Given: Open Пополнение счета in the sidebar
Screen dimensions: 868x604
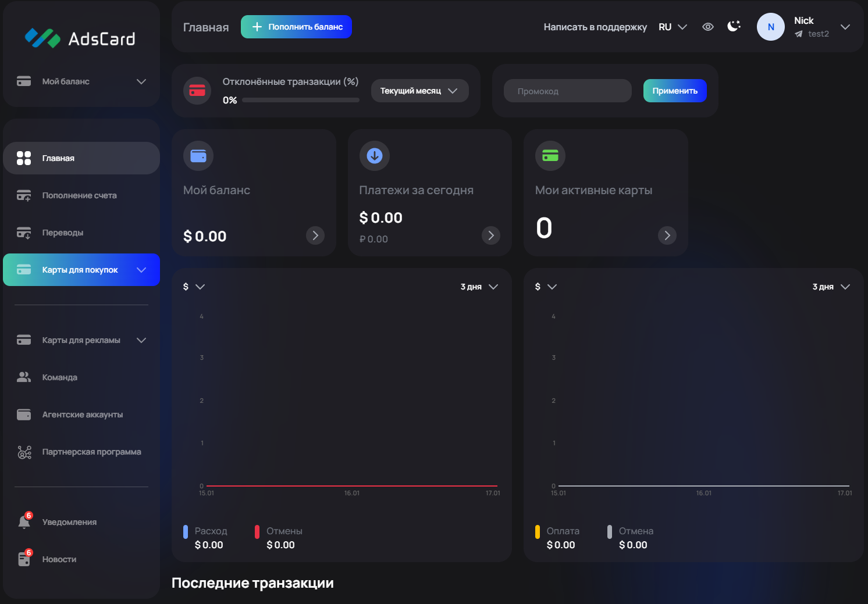Looking at the screenshot, I should tap(81, 195).
